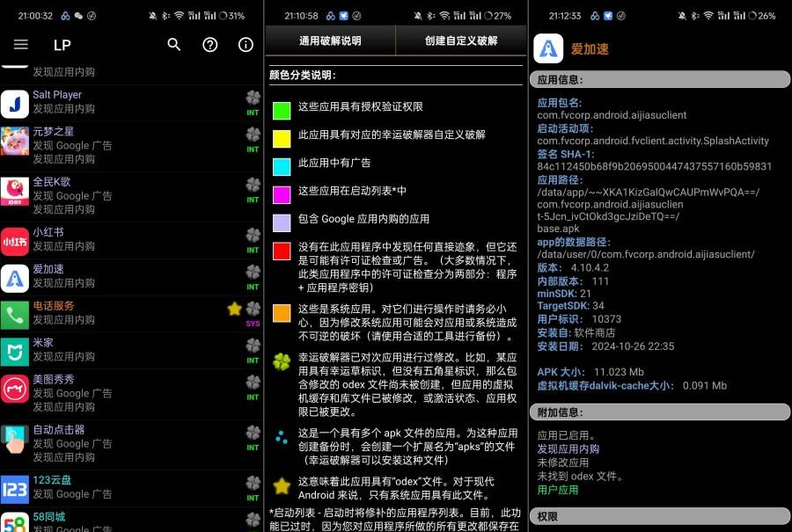Viewport: 792px width, 532px height.
Task: Open the hamburger menu in LP
Action: click(21, 45)
